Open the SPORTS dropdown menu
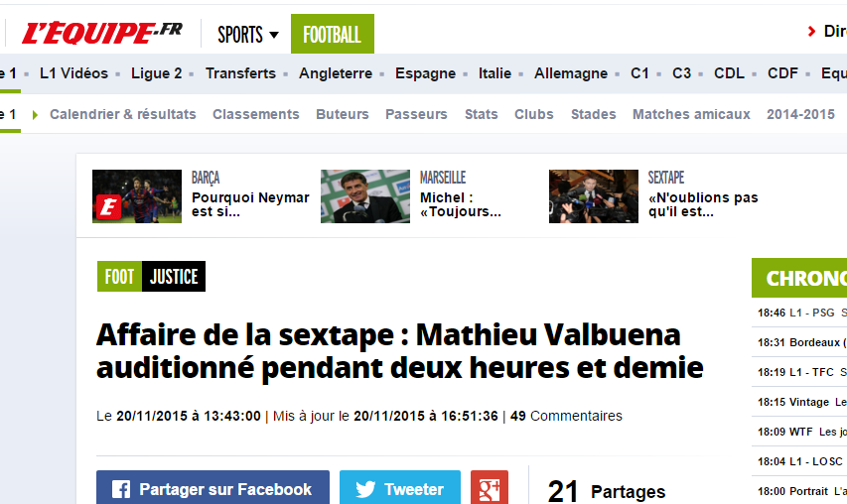The height and width of the screenshot is (504, 847). click(x=248, y=35)
